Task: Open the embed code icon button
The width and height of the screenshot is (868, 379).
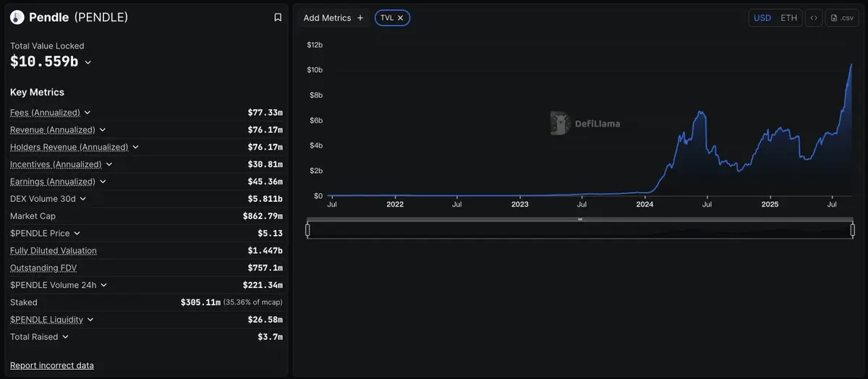Action: pyautogui.click(x=814, y=18)
